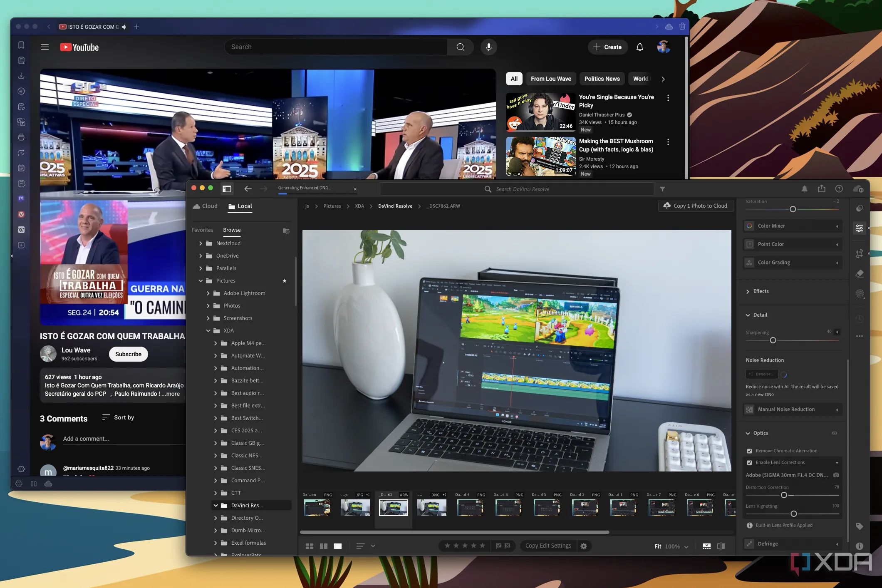This screenshot has width=882, height=588.
Task: Toggle Optics panel eye visibility
Action: click(834, 433)
